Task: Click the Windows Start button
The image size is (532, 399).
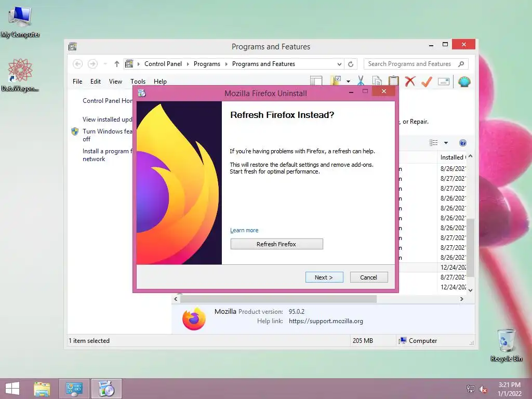Action: [x=12, y=389]
